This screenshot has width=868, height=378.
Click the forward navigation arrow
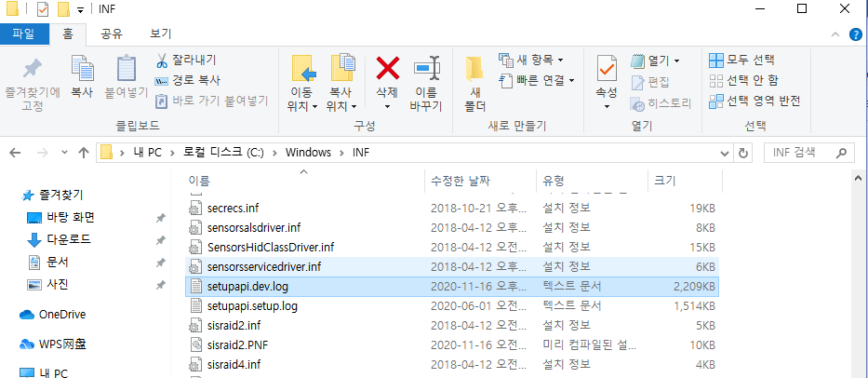click(42, 153)
